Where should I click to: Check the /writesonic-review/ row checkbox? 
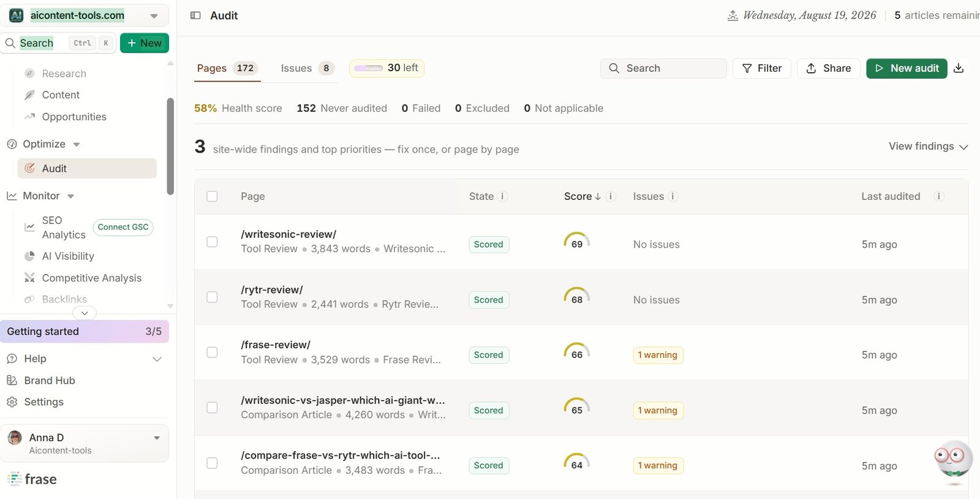[x=212, y=242]
